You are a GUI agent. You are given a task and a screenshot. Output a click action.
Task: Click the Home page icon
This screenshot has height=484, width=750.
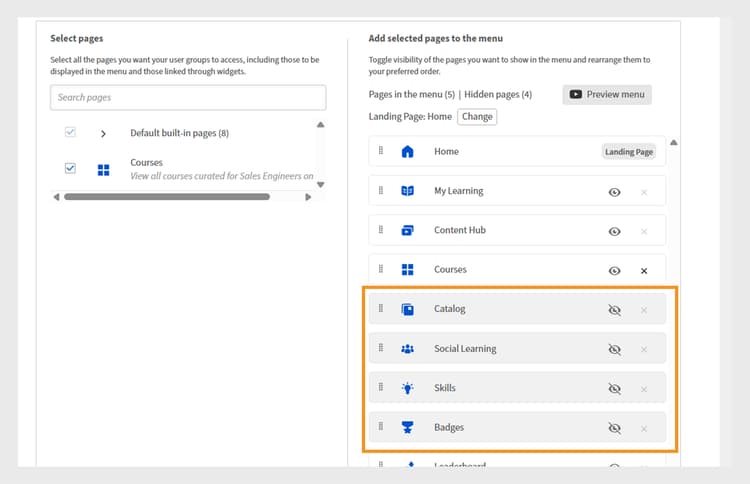(x=407, y=152)
